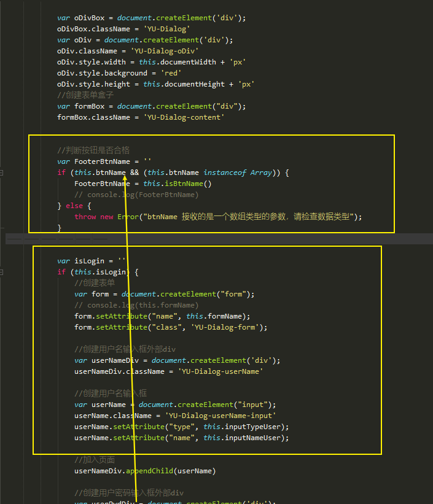Click the comment '//创建用户密码输入框外部div'

pyautogui.click(x=129, y=493)
